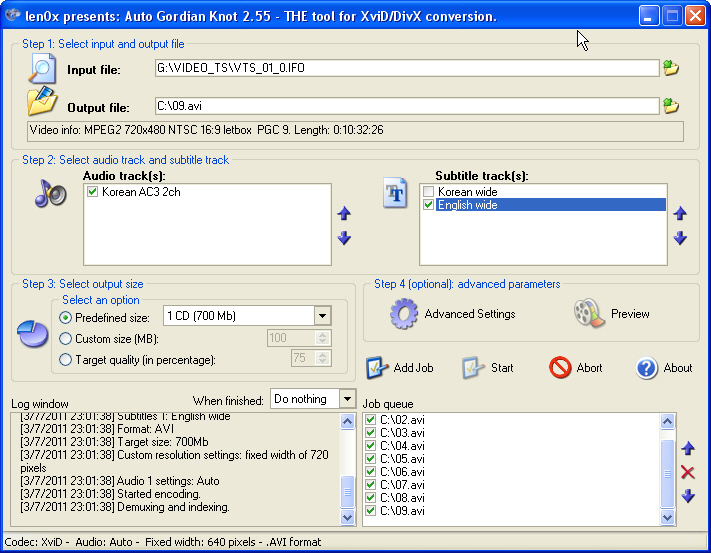Open the Predefined size dropdown
The width and height of the screenshot is (711, 553).
[x=322, y=315]
